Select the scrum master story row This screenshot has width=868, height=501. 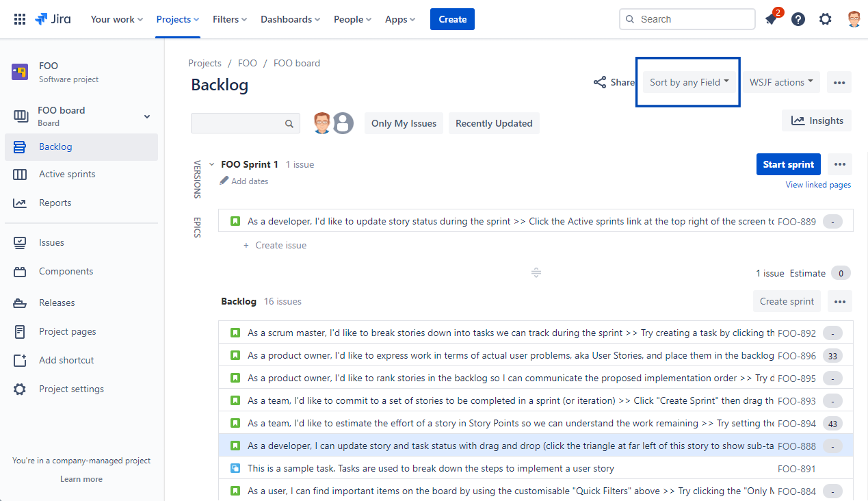point(536,333)
